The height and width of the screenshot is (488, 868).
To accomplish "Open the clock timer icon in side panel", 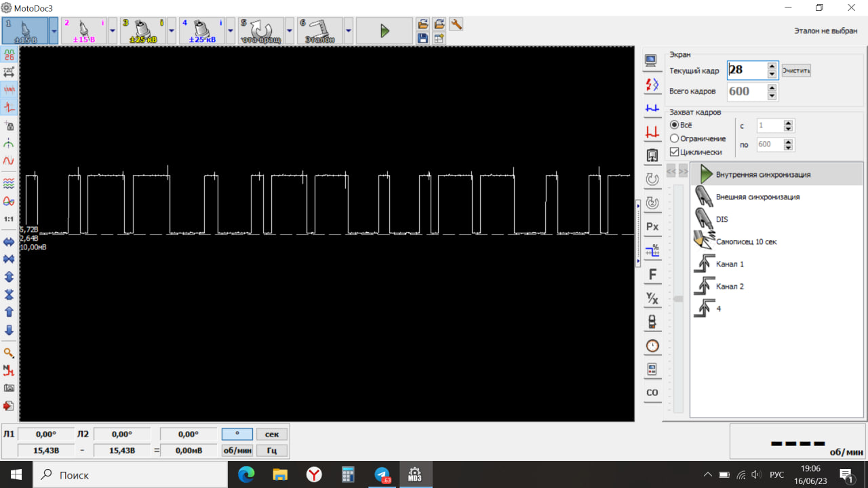I will pos(652,346).
